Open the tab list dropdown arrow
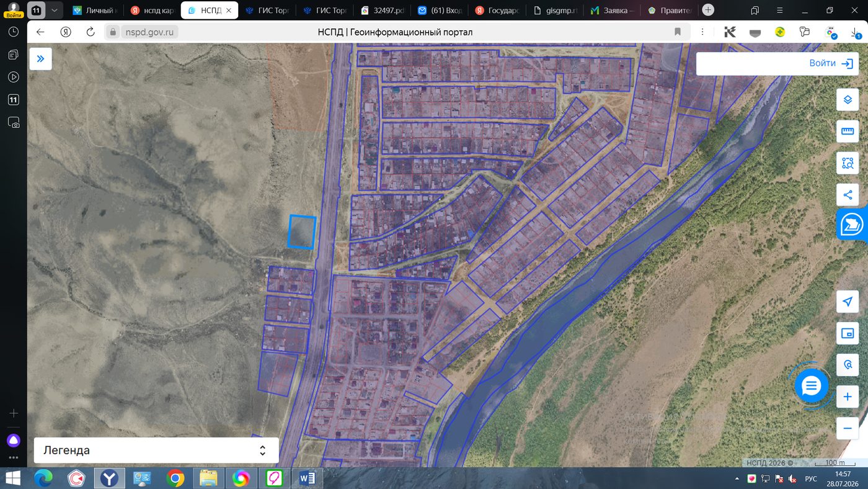The image size is (868, 489). pyautogui.click(x=55, y=11)
